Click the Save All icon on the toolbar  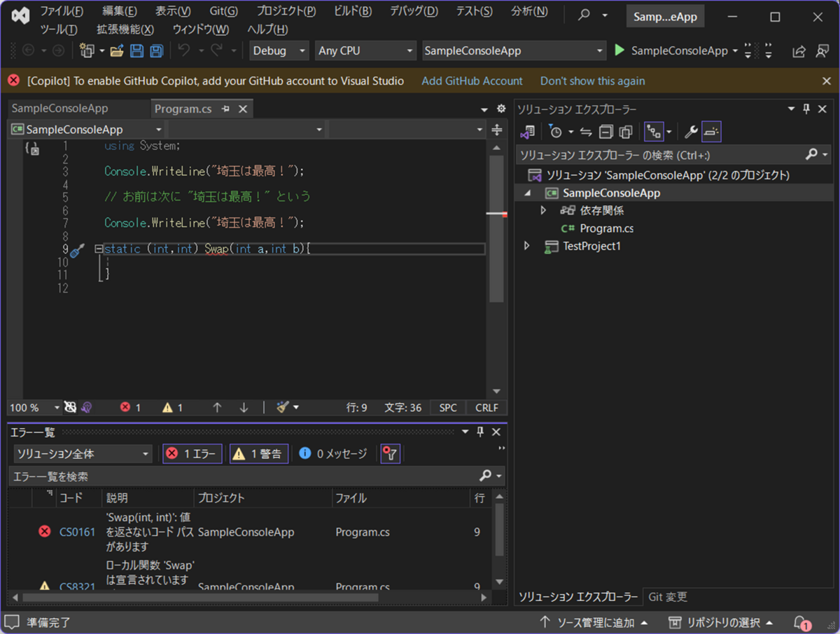[155, 50]
